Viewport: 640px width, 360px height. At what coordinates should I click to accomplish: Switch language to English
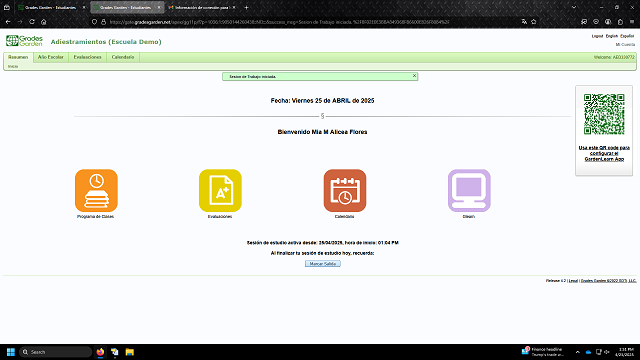(x=611, y=36)
